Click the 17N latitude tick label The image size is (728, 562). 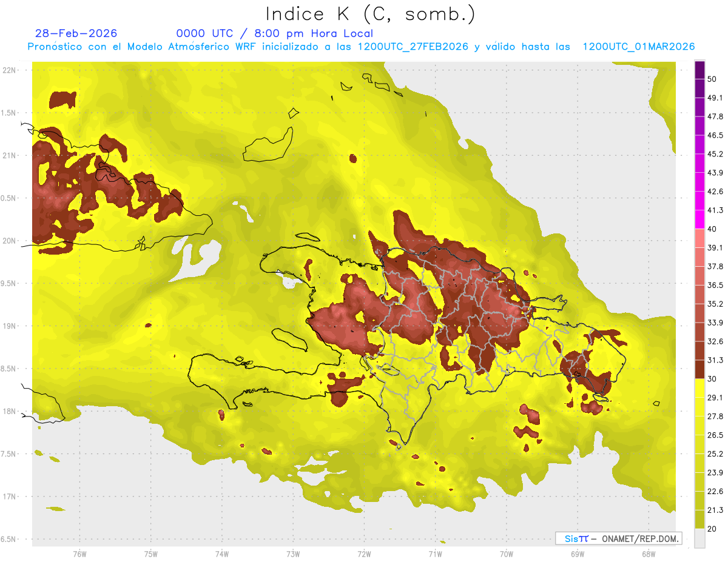pyautogui.click(x=9, y=497)
